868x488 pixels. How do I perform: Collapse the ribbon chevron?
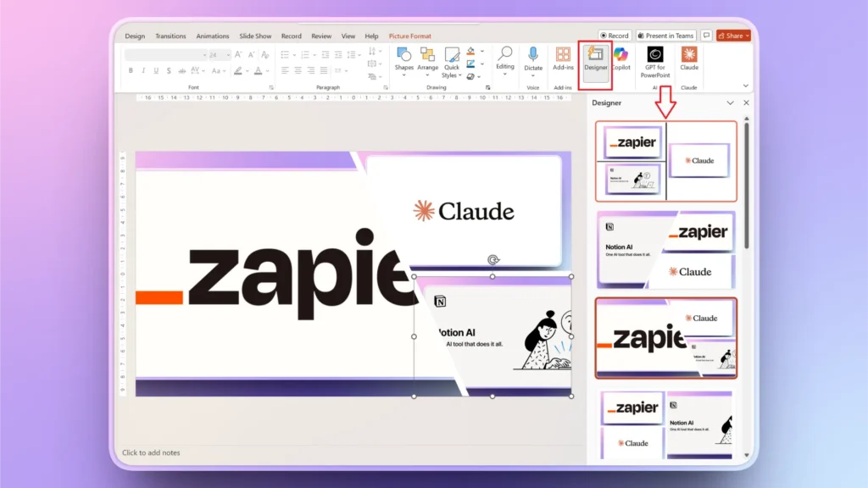tap(746, 86)
